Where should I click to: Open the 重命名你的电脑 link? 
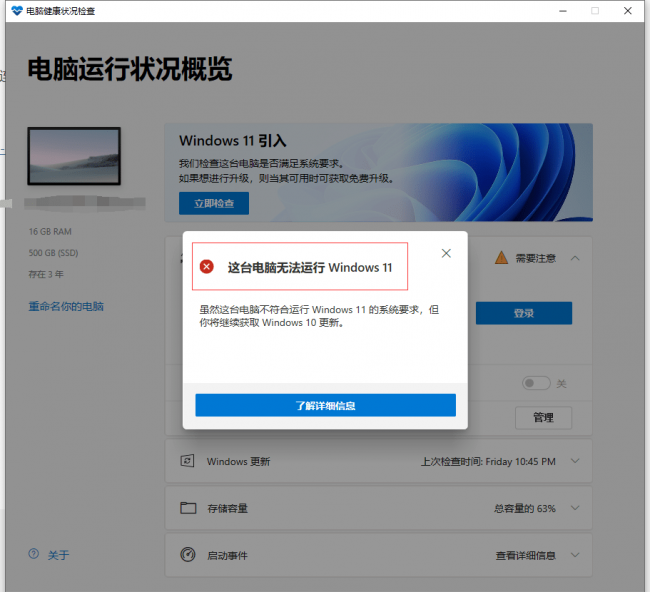click(66, 306)
